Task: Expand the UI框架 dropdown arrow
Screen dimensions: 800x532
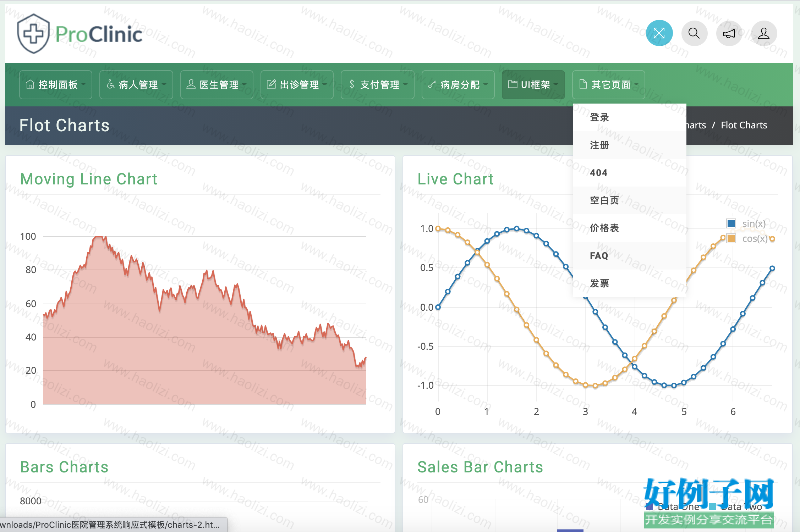Action: pyautogui.click(x=556, y=84)
